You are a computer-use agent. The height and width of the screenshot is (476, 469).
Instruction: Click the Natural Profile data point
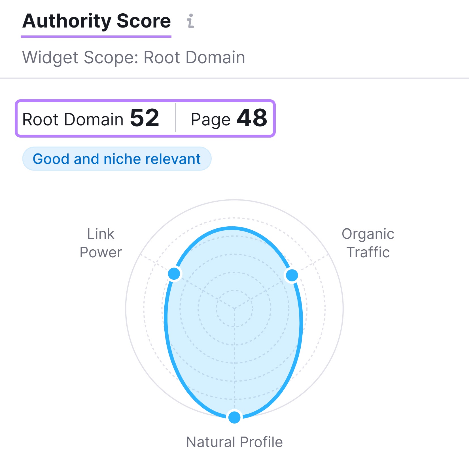coord(234,417)
